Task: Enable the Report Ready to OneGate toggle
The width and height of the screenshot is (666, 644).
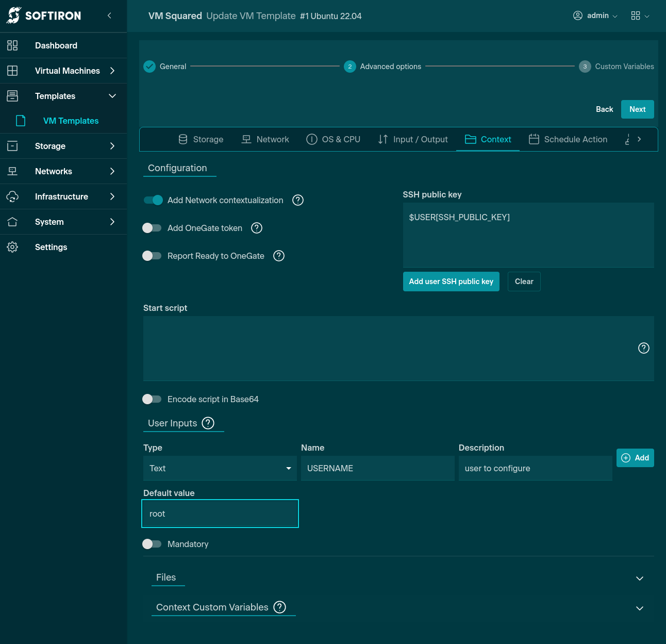Action: click(152, 256)
